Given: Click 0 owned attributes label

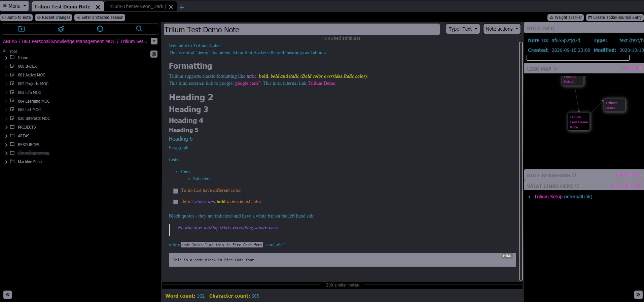Looking at the screenshot, I should [x=342, y=38].
